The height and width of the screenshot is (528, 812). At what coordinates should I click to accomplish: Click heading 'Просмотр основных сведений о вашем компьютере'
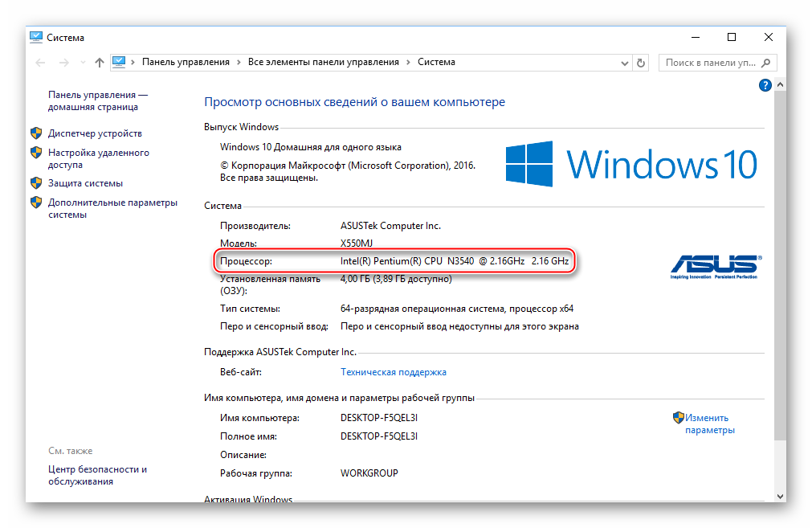[x=354, y=102]
